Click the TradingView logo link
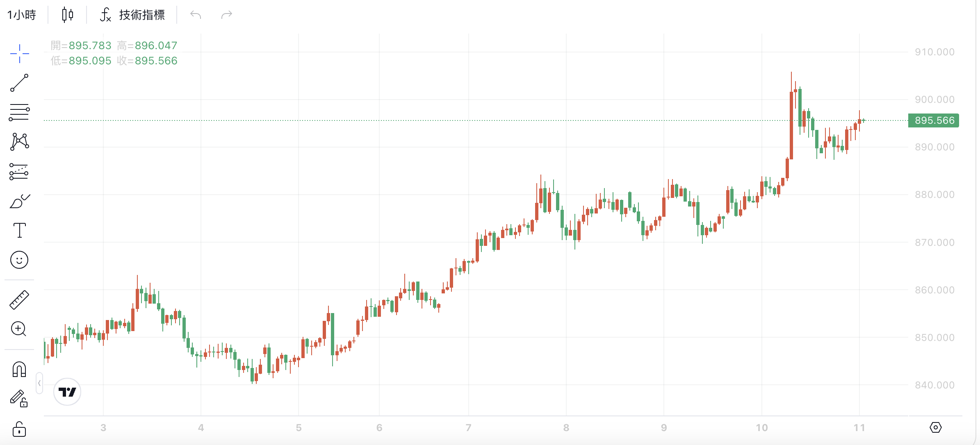This screenshot has height=445, width=980. (x=67, y=392)
